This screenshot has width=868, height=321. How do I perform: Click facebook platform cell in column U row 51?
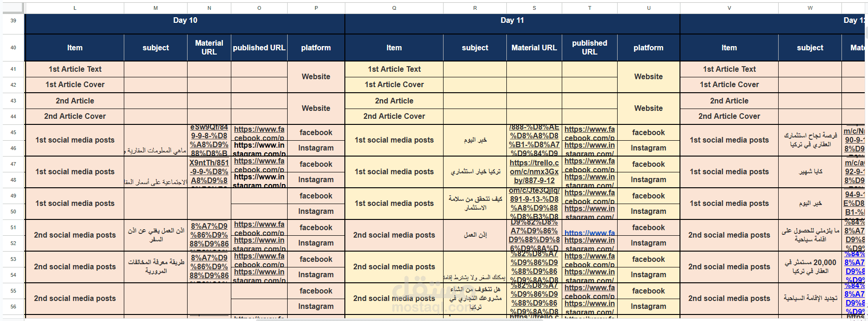click(x=649, y=227)
